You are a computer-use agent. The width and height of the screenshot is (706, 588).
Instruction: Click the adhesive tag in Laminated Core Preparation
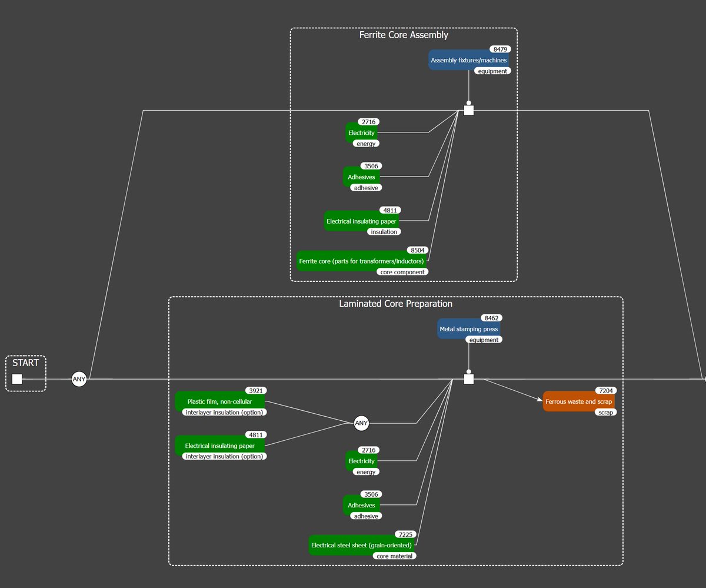point(366,516)
